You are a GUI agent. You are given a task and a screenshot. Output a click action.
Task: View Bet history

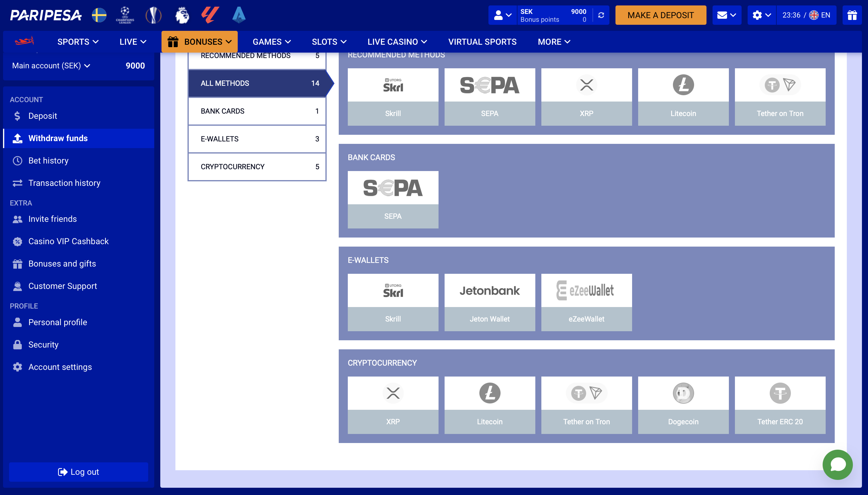(79, 161)
